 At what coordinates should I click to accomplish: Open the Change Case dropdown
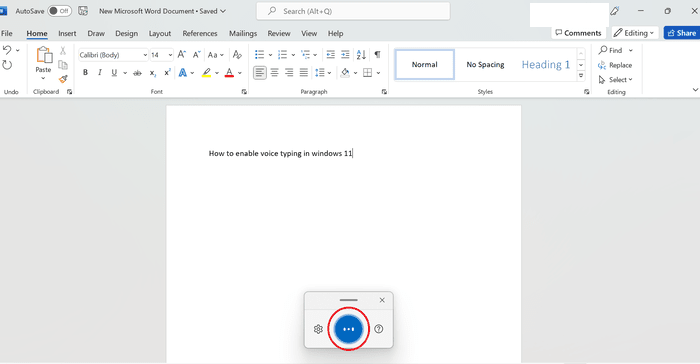click(216, 54)
